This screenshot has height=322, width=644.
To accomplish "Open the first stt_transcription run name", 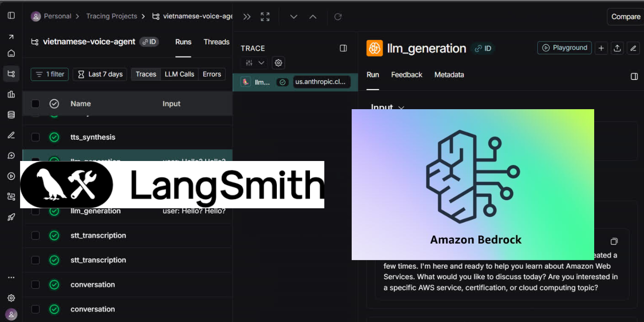I will [x=98, y=235].
